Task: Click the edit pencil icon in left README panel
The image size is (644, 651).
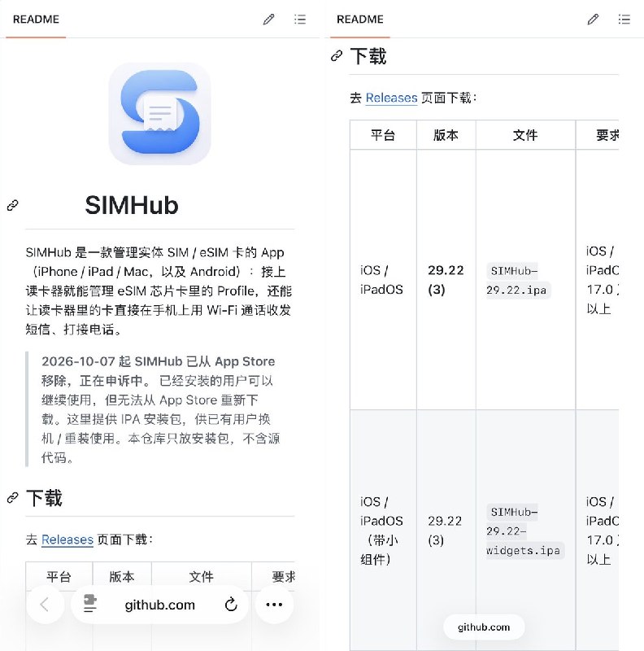Action: [269, 19]
